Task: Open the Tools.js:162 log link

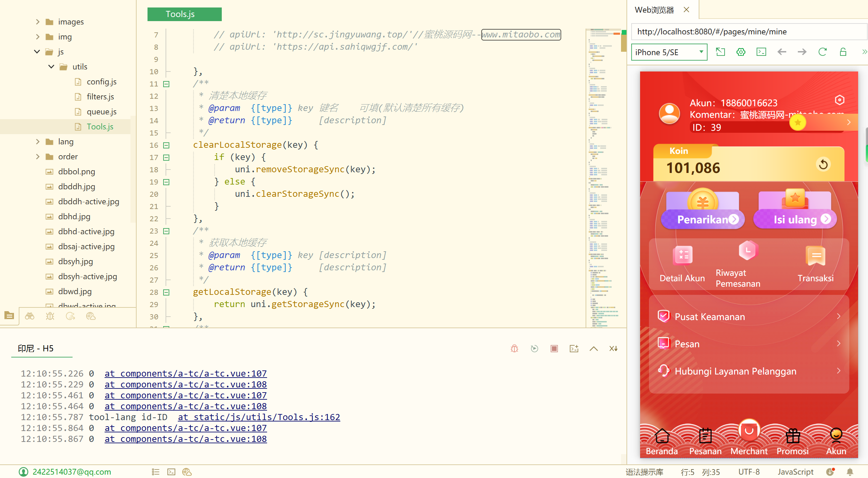Action: click(259, 417)
